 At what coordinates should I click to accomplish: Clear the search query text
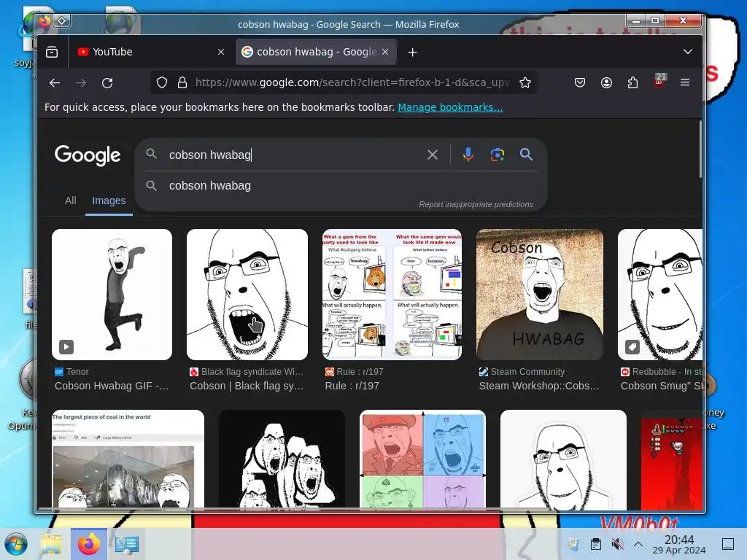(x=432, y=155)
